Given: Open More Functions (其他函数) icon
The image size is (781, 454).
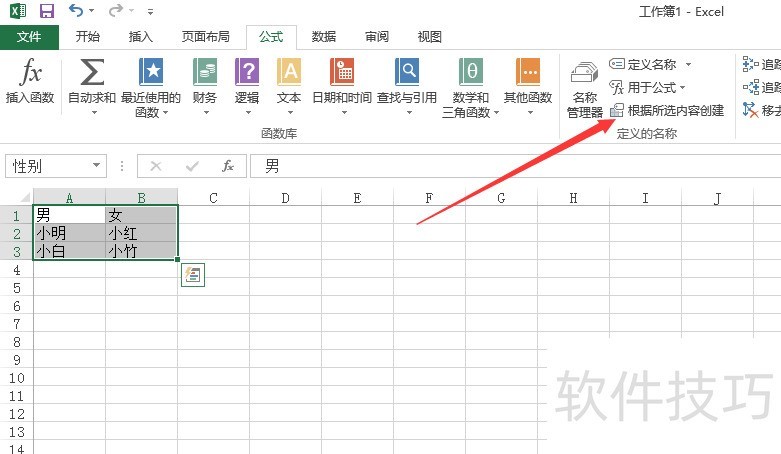Looking at the screenshot, I should point(528,72).
